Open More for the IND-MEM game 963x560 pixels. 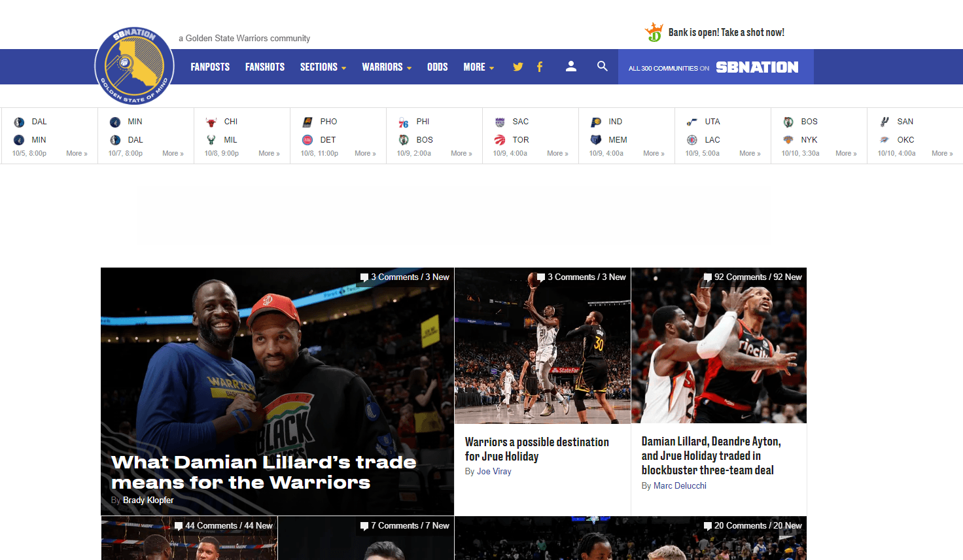[x=654, y=154]
